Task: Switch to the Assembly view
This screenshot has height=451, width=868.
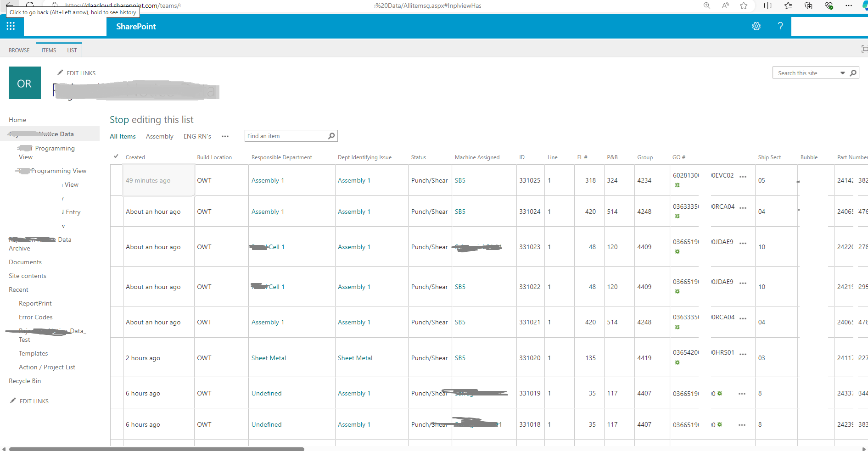Action: [160, 136]
